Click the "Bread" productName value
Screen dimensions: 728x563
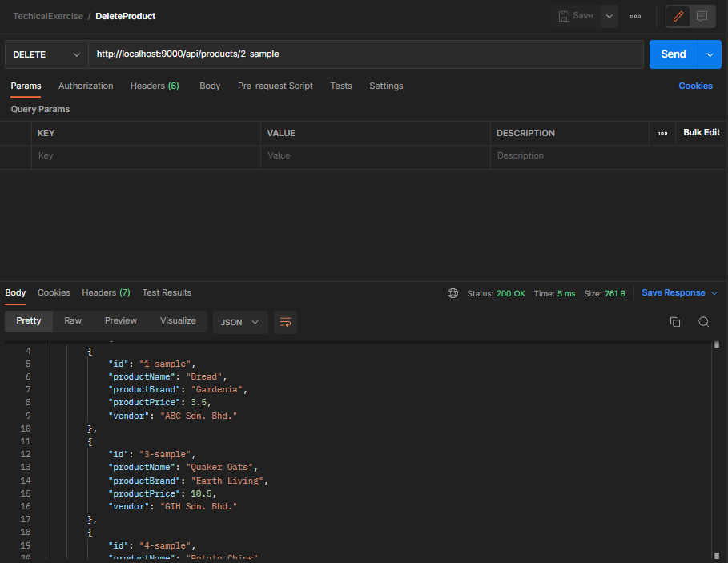pyautogui.click(x=203, y=377)
